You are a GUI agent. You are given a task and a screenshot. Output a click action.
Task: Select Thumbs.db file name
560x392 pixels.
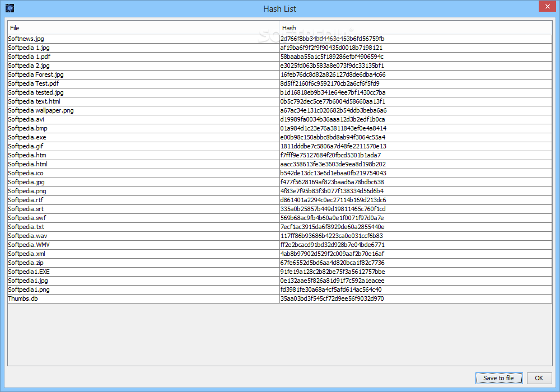pyautogui.click(x=23, y=298)
